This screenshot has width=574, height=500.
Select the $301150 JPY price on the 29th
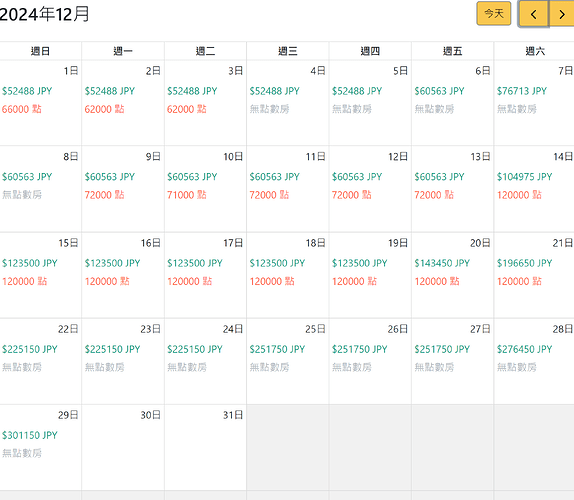click(x=30, y=436)
